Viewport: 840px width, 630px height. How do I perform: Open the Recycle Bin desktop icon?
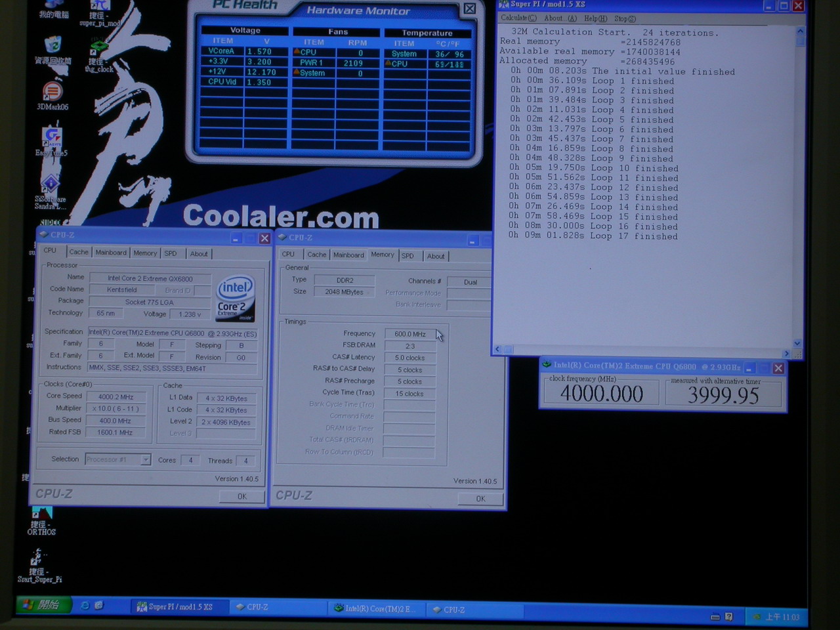(52, 49)
